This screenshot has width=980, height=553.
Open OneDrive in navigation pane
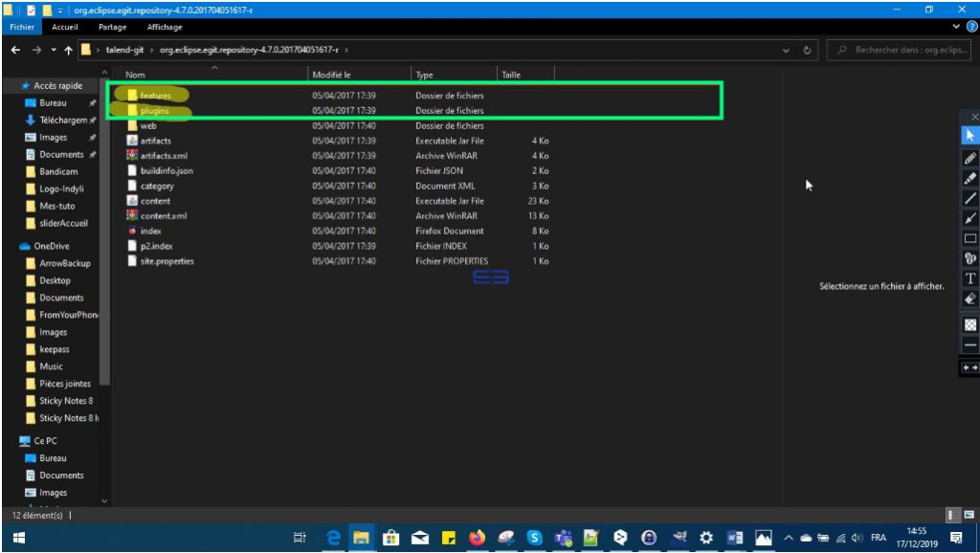[x=52, y=246]
